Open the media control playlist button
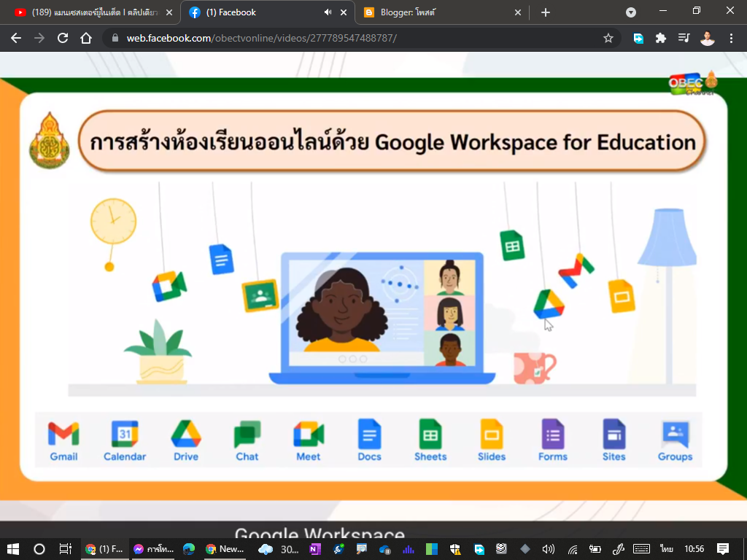Screen dimensions: 747x560 pyautogui.click(x=684, y=38)
